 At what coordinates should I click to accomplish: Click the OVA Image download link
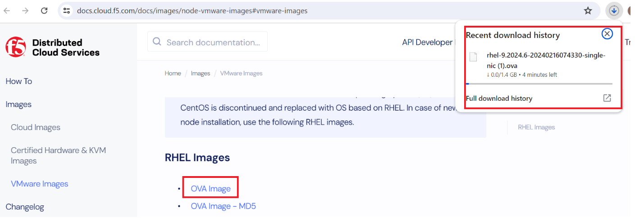[210, 189]
